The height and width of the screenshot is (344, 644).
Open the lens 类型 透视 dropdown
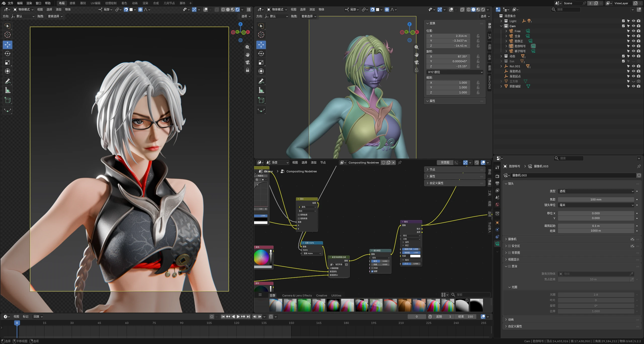[596, 191]
